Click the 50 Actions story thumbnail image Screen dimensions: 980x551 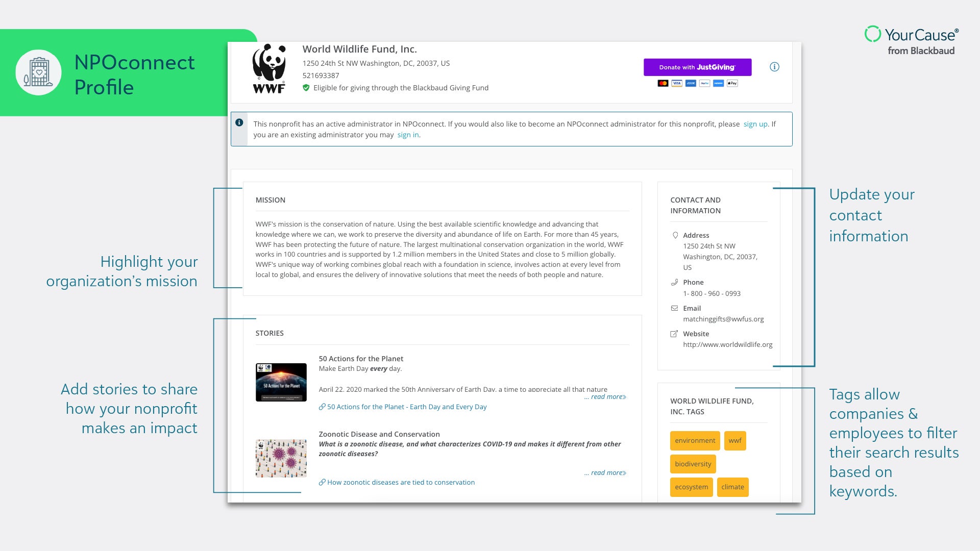pyautogui.click(x=281, y=380)
